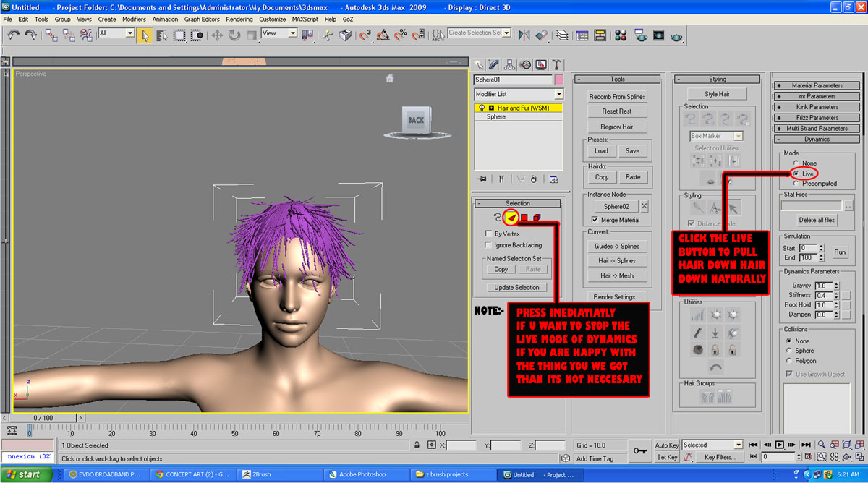868x483 pixels.
Task: Select the face sub-object selection icon
Action: (511, 218)
